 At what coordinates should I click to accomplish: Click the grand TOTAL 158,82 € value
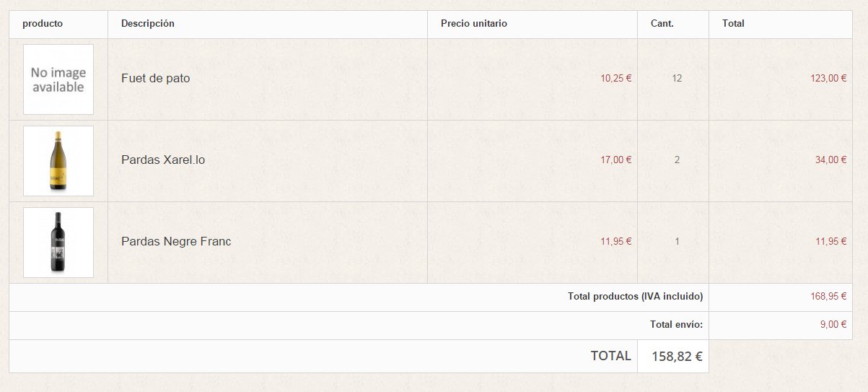point(677,356)
